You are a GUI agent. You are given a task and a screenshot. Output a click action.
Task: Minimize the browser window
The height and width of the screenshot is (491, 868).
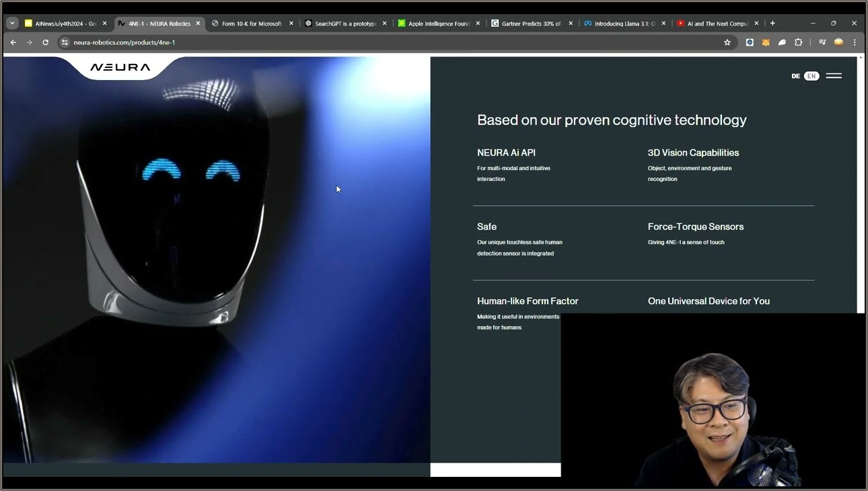pyautogui.click(x=813, y=23)
